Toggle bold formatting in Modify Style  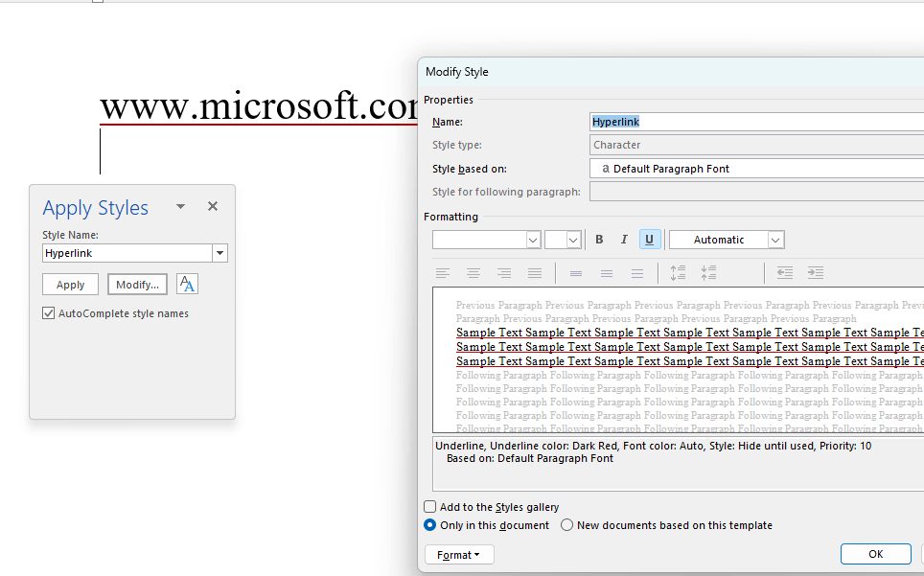point(599,239)
